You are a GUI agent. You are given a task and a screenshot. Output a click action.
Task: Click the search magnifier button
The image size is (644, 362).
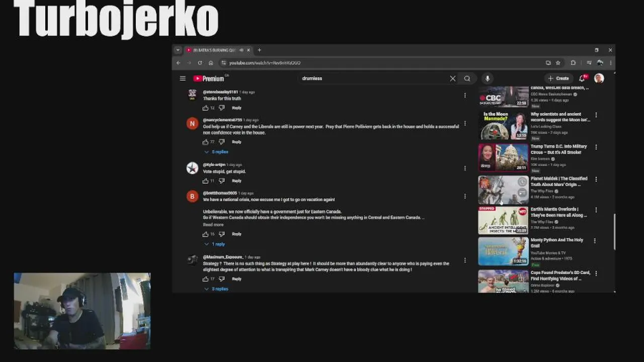point(467,78)
